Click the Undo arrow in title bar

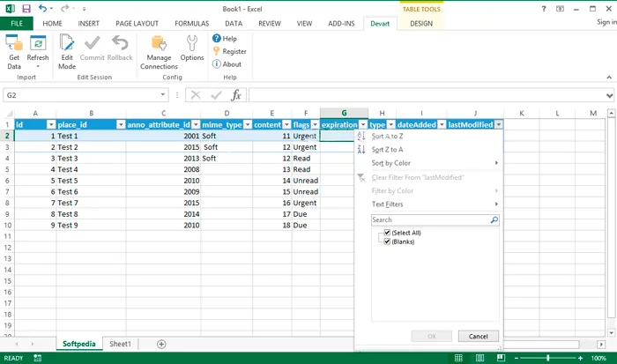click(42, 8)
